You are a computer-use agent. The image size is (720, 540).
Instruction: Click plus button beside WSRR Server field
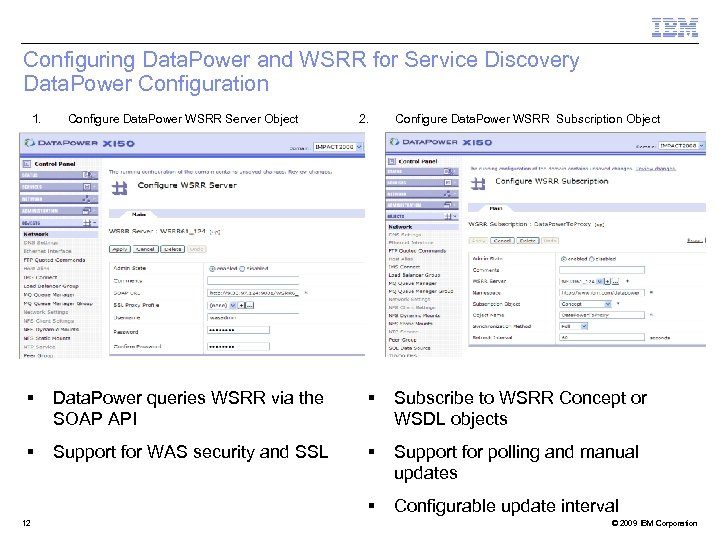(x=608, y=281)
